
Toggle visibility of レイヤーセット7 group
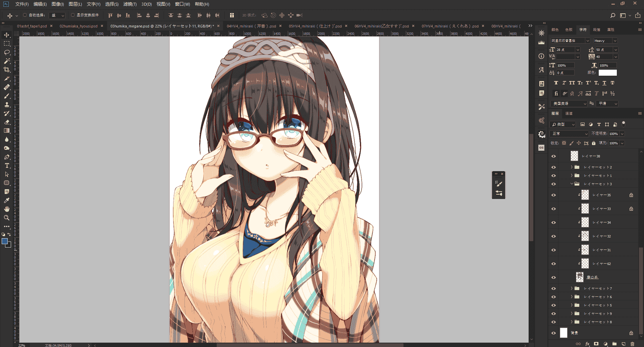pyautogui.click(x=553, y=288)
